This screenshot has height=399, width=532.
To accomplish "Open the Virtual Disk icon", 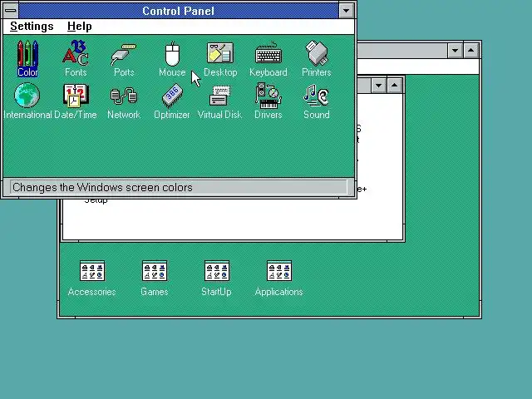I will pyautogui.click(x=219, y=101).
